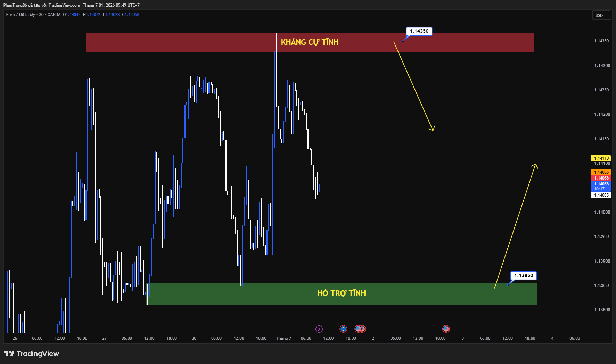Screen dimensions: 616x364
Task: Click the yellow 1.14110 price tag
Action: (x=601, y=158)
